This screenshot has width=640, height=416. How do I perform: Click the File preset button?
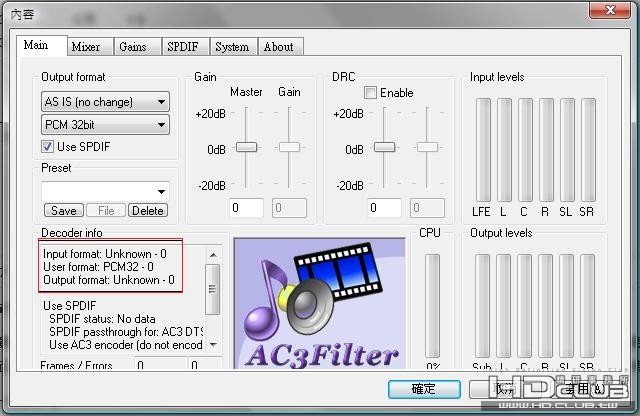click(x=106, y=211)
